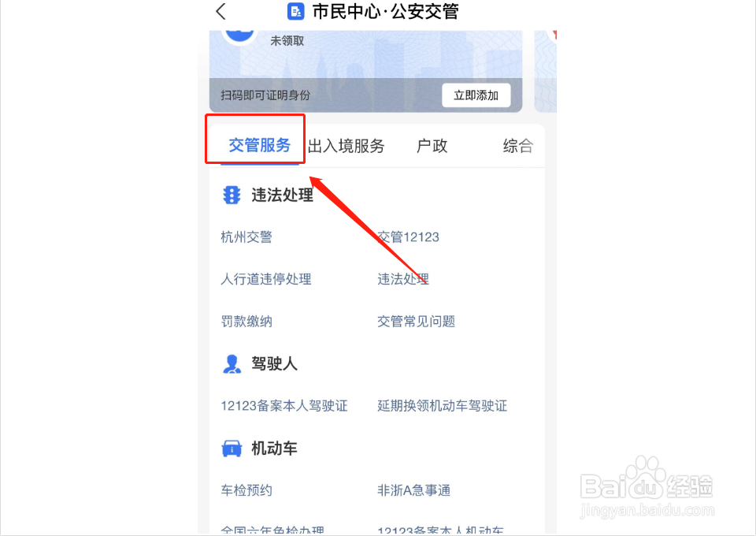Open the 罚款缴纳 service
This screenshot has width=756, height=536.
[246, 322]
